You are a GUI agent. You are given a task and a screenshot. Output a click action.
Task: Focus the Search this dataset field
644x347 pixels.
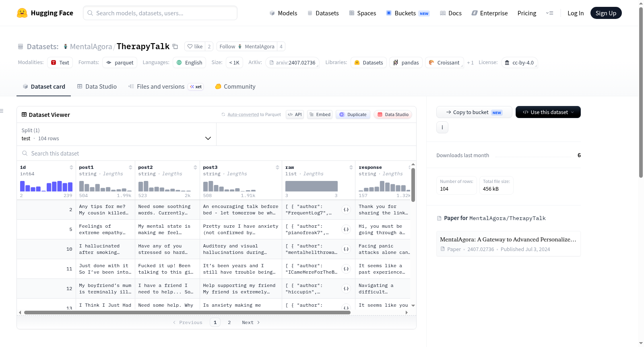click(x=217, y=153)
